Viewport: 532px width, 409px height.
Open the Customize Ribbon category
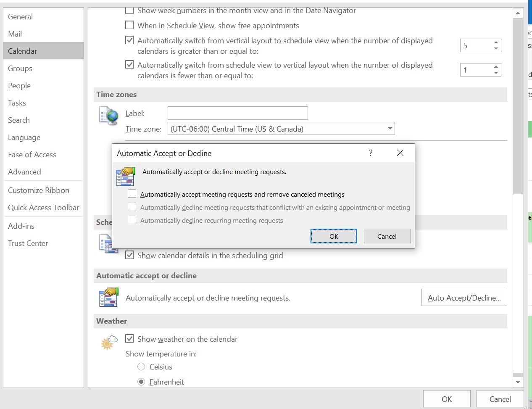[43, 190]
